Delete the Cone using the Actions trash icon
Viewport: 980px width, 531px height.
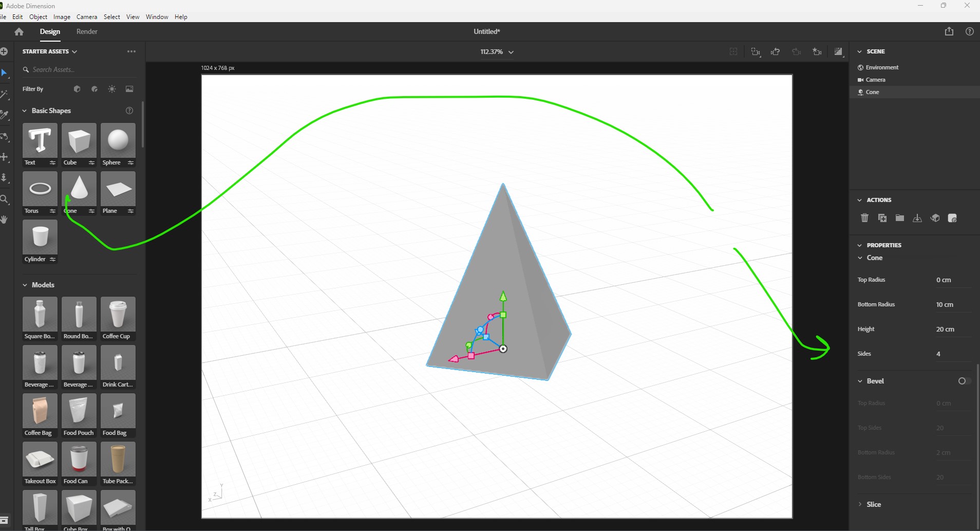point(864,218)
